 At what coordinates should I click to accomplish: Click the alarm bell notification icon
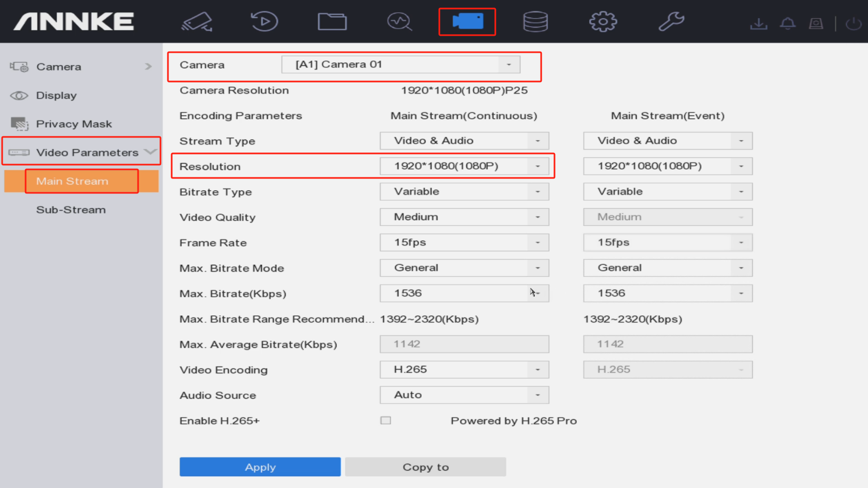click(x=787, y=23)
